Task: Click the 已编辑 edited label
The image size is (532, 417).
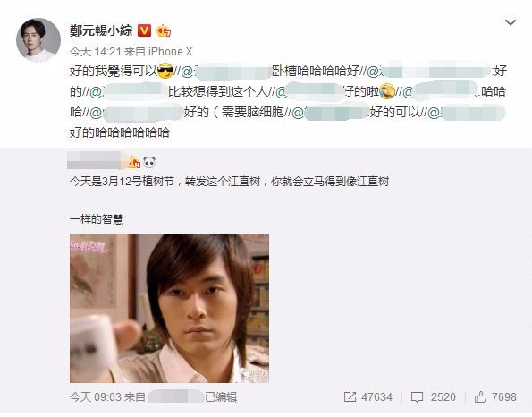Action: tap(221, 397)
